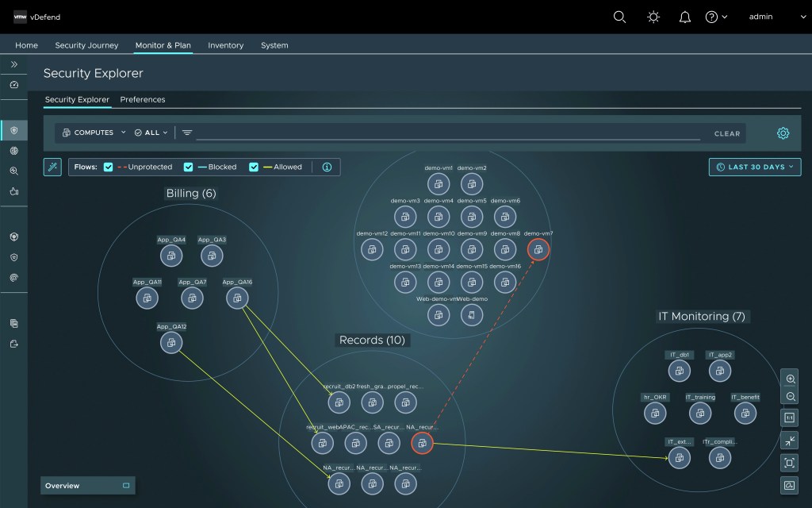Open the System tab
Viewport: 812px width, 508px height.
pos(274,45)
